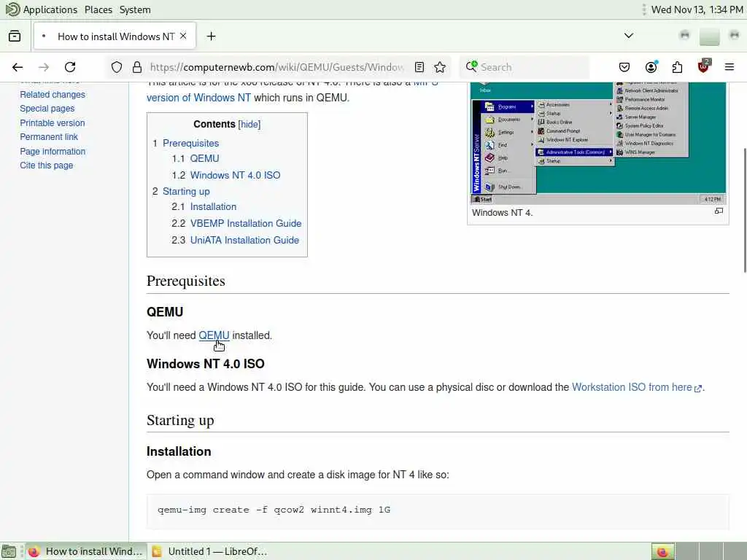
Task: Open the extensions puzzle icon
Action: pyautogui.click(x=677, y=67)
